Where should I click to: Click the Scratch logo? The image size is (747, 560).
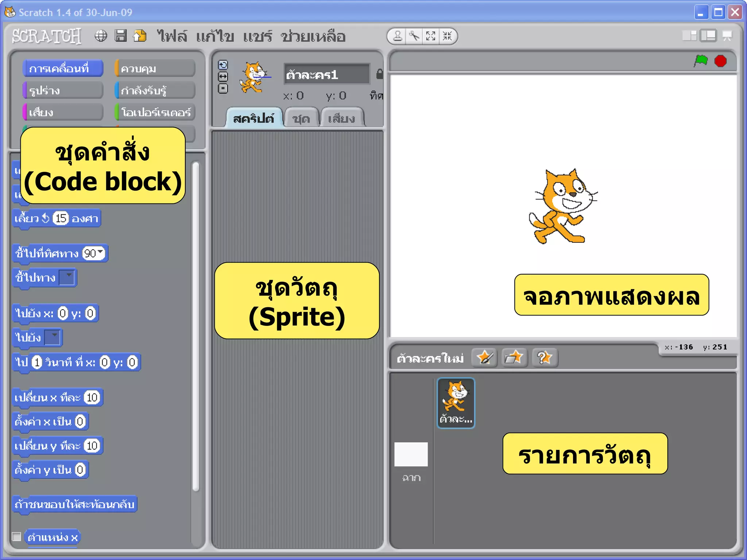pyautogui.click(x=47, y=36)
